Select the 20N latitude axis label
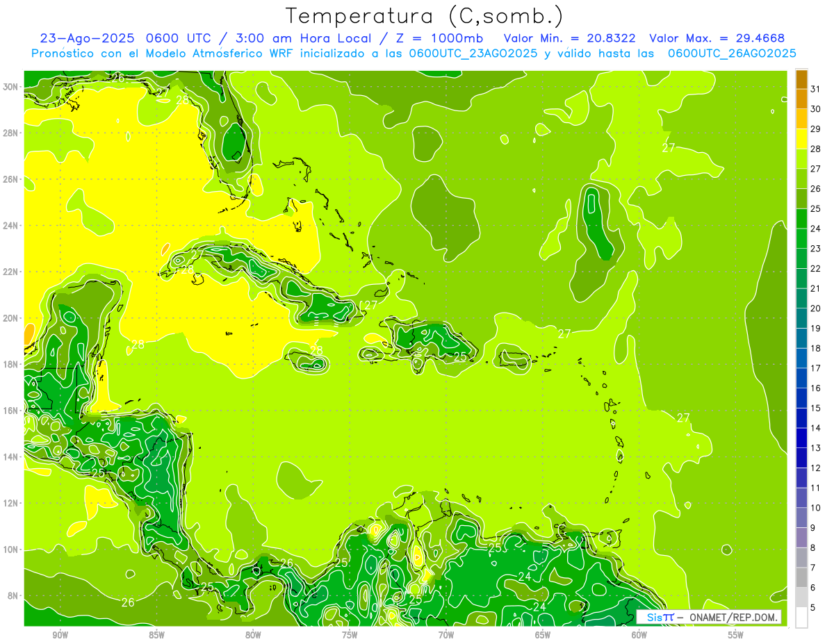The image size is (834, 644). 11,318
